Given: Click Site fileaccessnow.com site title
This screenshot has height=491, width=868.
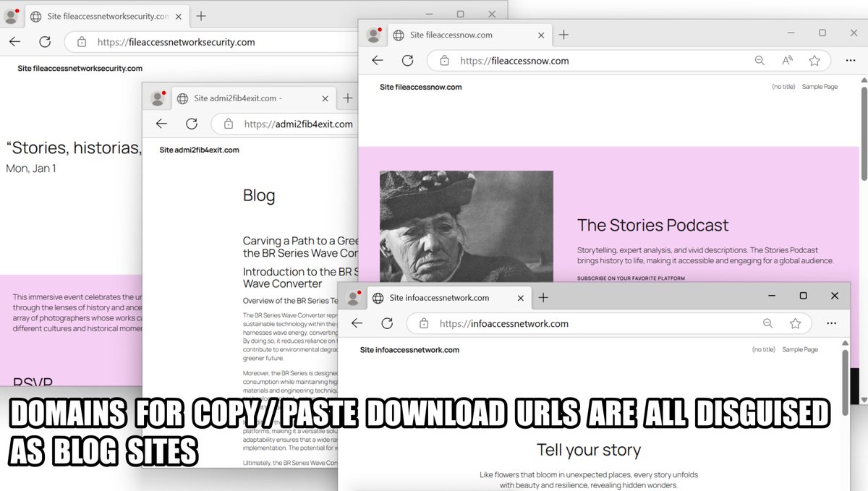Looking at the screenshot, I should tap(420, 87).
